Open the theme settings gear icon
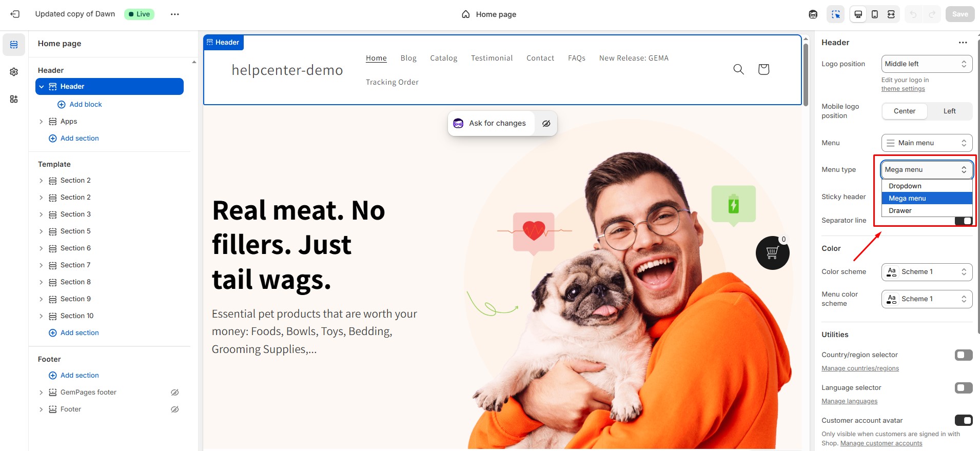Viewport: 980px width, 451px height. 14,72
